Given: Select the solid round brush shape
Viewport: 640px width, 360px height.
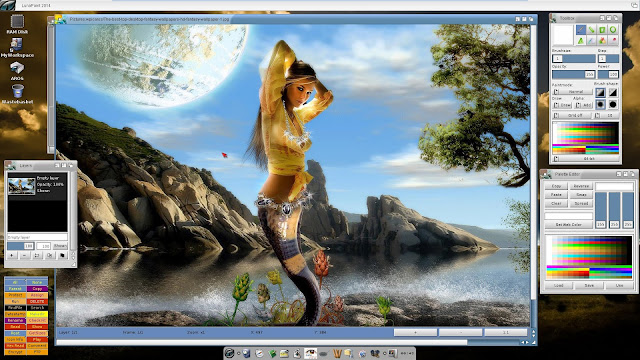Looking at the screenshot, I should tap(613, 104).
